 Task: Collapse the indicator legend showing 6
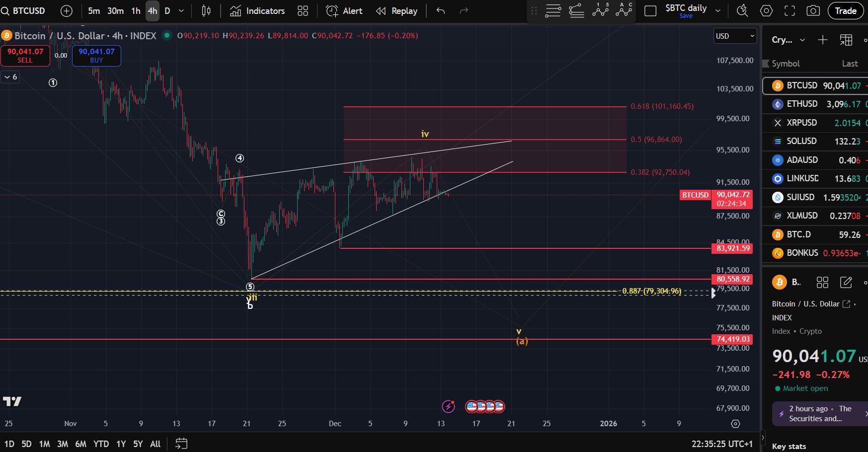click(10, 76)
